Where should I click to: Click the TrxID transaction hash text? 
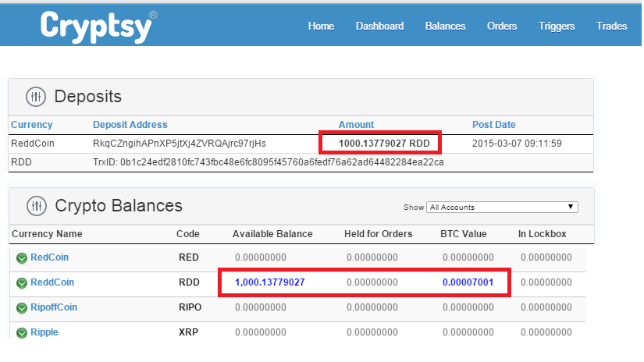269,162
